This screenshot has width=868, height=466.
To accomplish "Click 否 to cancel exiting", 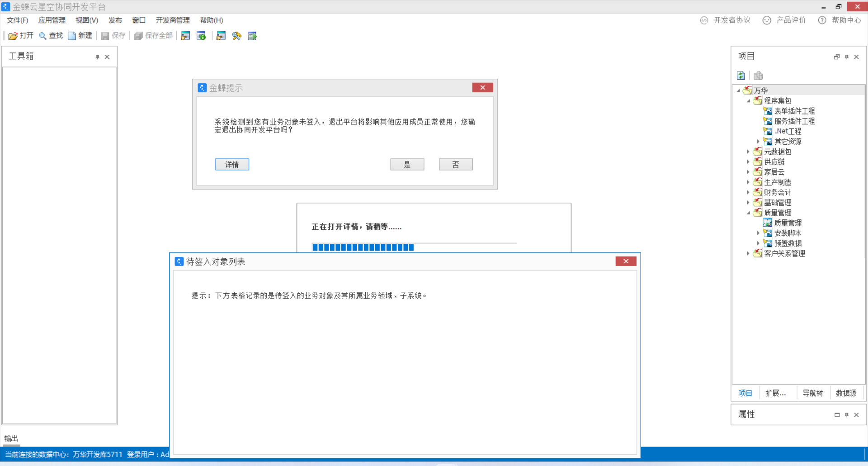I will pyautogui.click(x=456, y=165).
